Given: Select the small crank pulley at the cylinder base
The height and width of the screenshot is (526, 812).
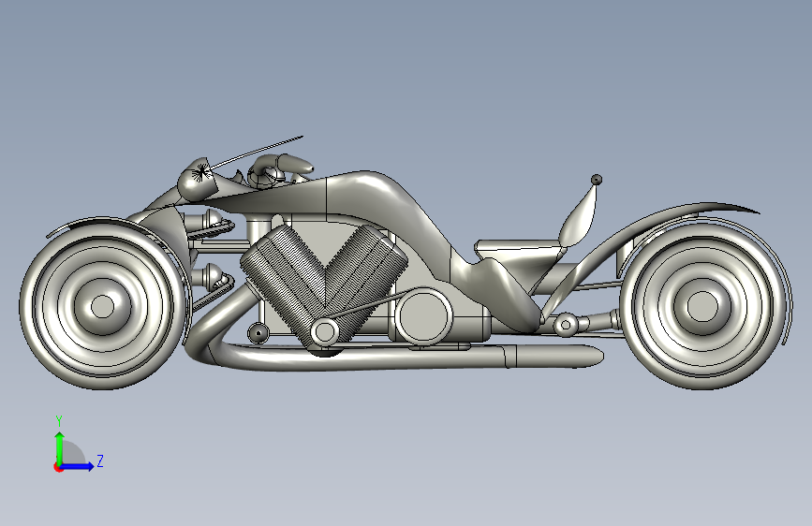Looking at the screenshot, I should pyautogui.click(x=325, y=331).
